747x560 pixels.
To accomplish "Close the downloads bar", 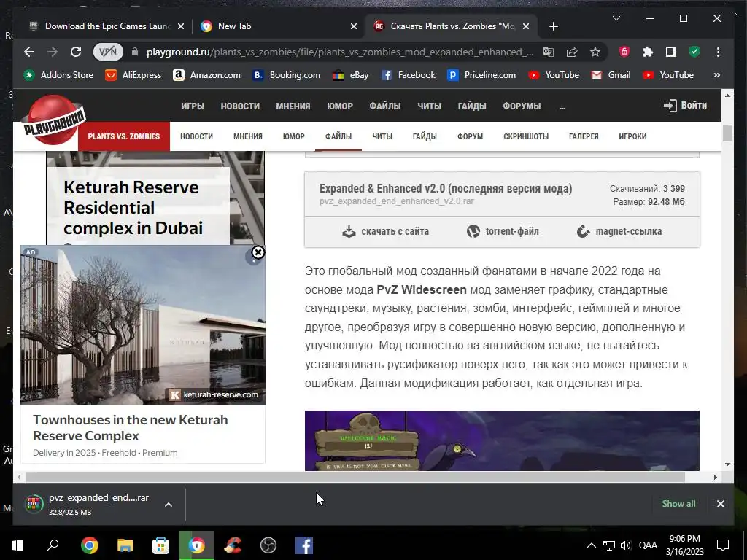I will 720,504.
